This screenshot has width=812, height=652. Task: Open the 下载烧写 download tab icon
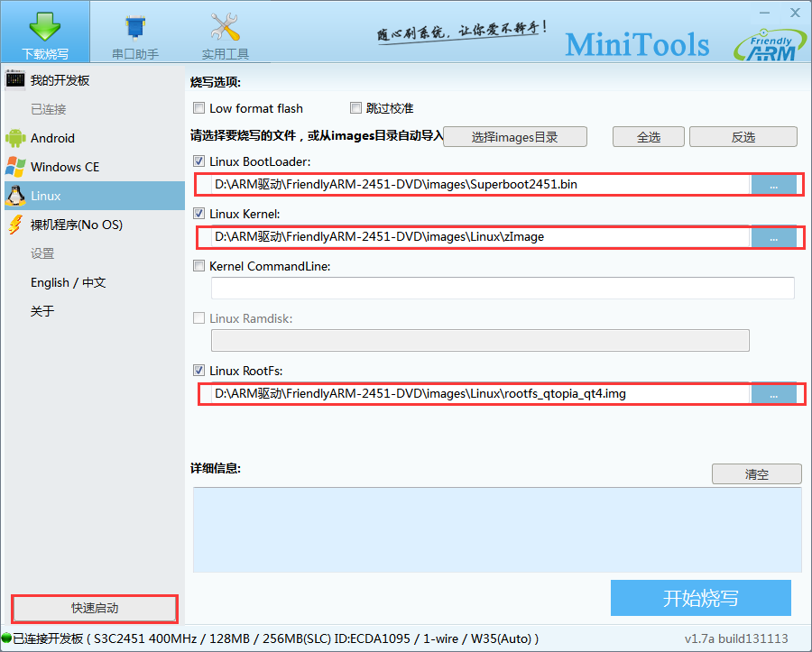click(x=44, y=26)
